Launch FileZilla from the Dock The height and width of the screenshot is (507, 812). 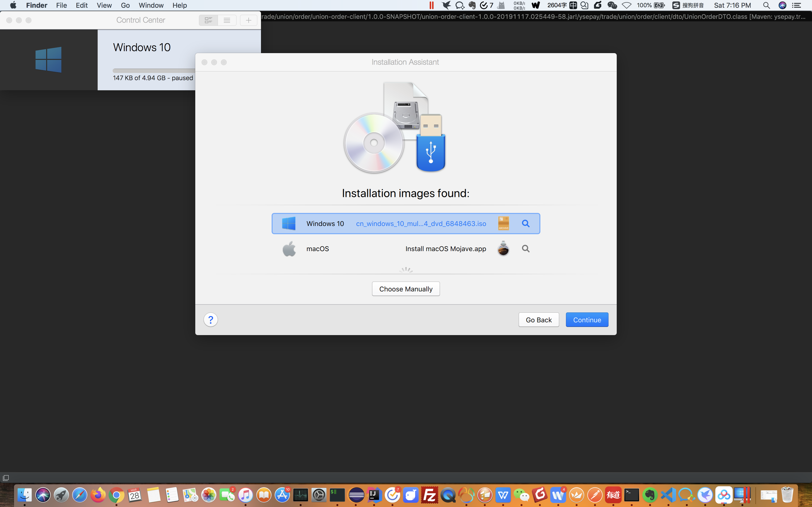tap(429, 495)
